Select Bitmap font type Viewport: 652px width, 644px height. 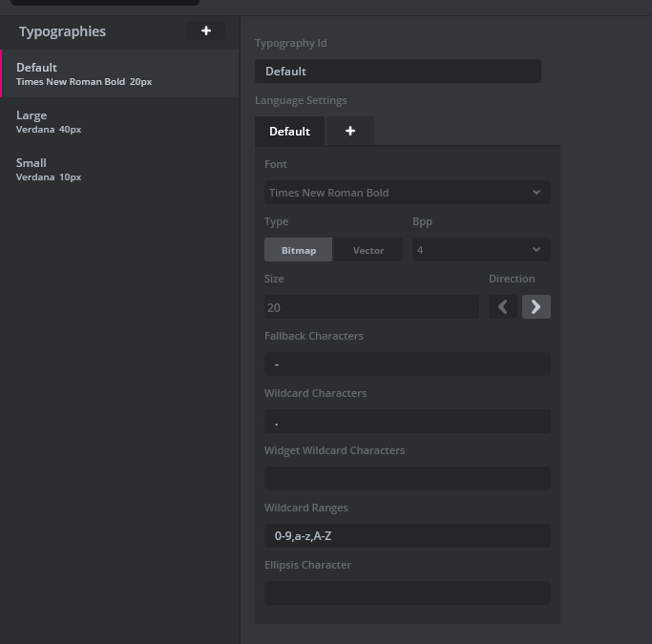click(x=298, y=250)
